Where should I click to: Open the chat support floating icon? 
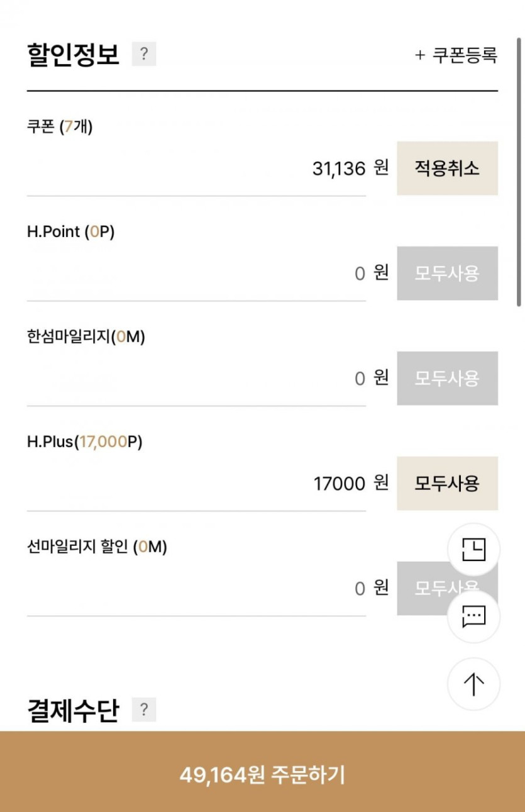pyautogui.click(x=473, y=616)
